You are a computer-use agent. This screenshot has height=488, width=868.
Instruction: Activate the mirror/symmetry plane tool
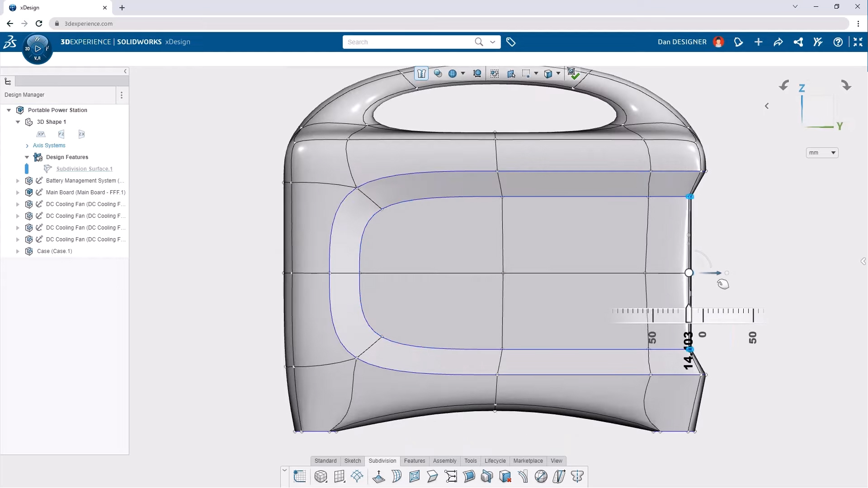point(487,477)
